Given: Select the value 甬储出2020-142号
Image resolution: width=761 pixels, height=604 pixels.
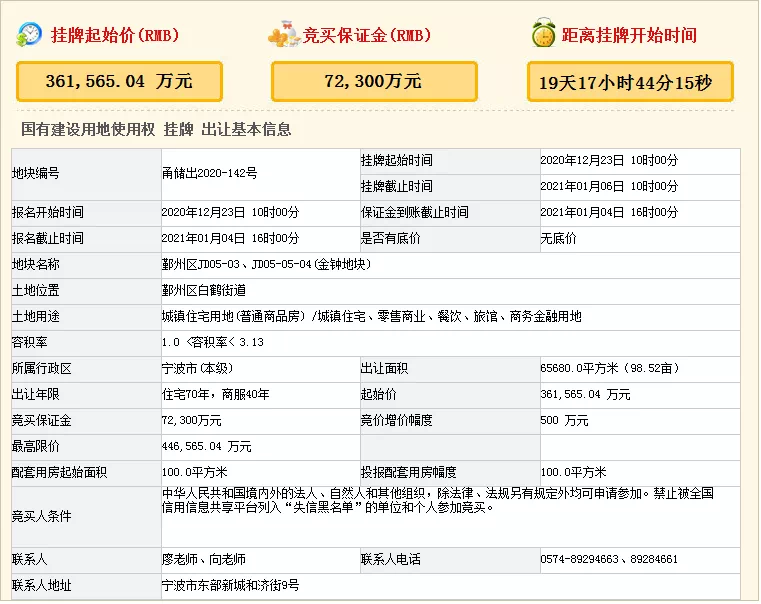Looking at the screenshot, I should tap(210, 173).
